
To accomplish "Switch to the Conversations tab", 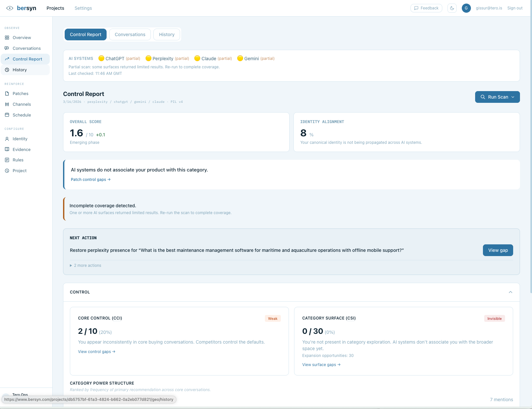I will point(130,34).
